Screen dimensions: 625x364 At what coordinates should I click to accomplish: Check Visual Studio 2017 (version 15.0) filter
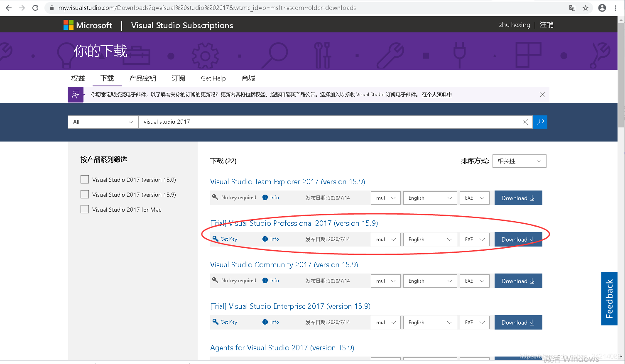[x=85, y=179]
